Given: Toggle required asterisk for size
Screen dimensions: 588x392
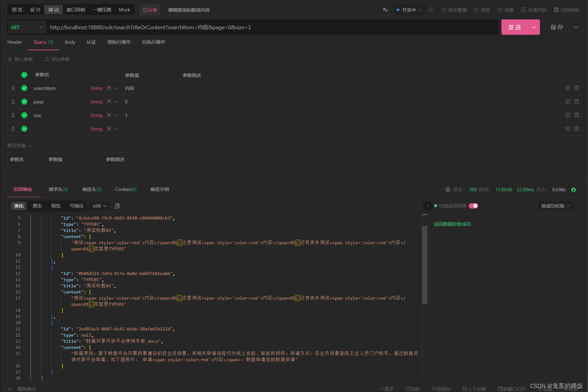Looking at the screenshot, I should pyautogui.click(x=109, y=115).
